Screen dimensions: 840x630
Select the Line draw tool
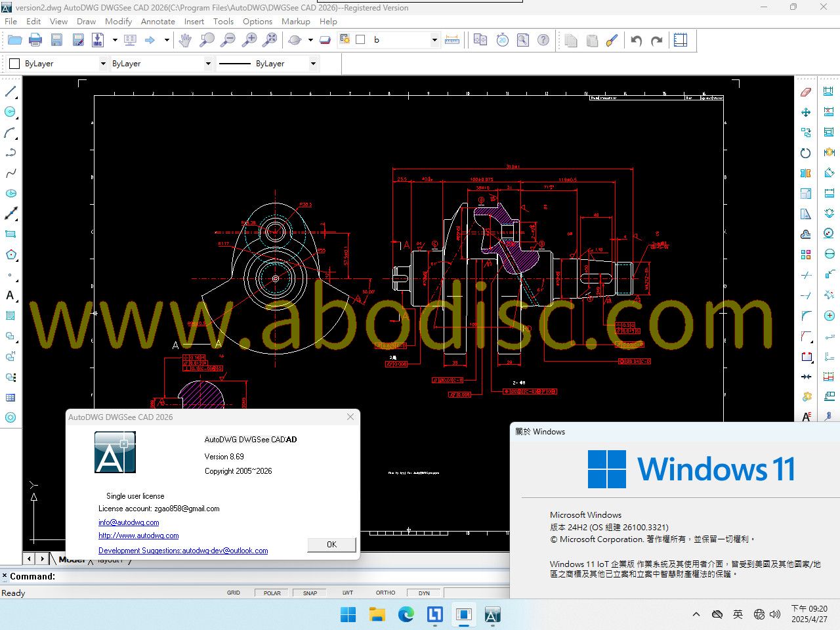(x=10, y=91)
